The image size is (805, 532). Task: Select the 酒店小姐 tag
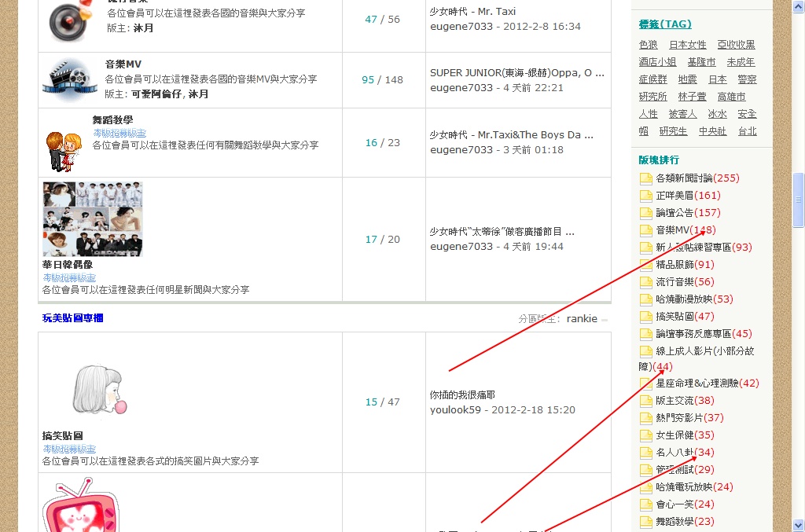657,62
